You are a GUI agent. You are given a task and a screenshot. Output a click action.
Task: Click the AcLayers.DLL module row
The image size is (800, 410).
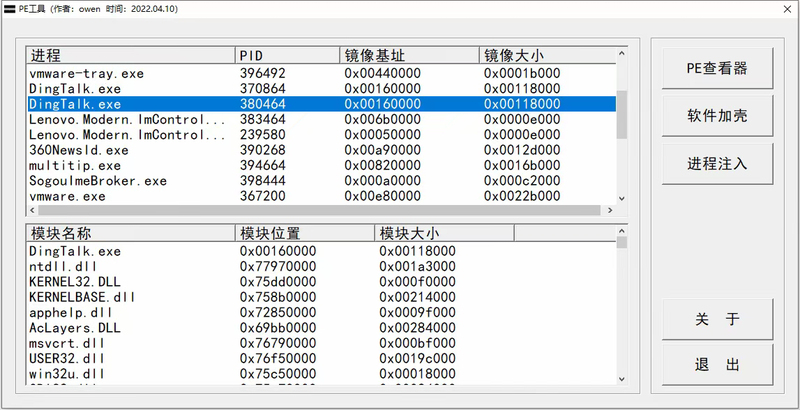pyautogui.click(x=321, y=327)
